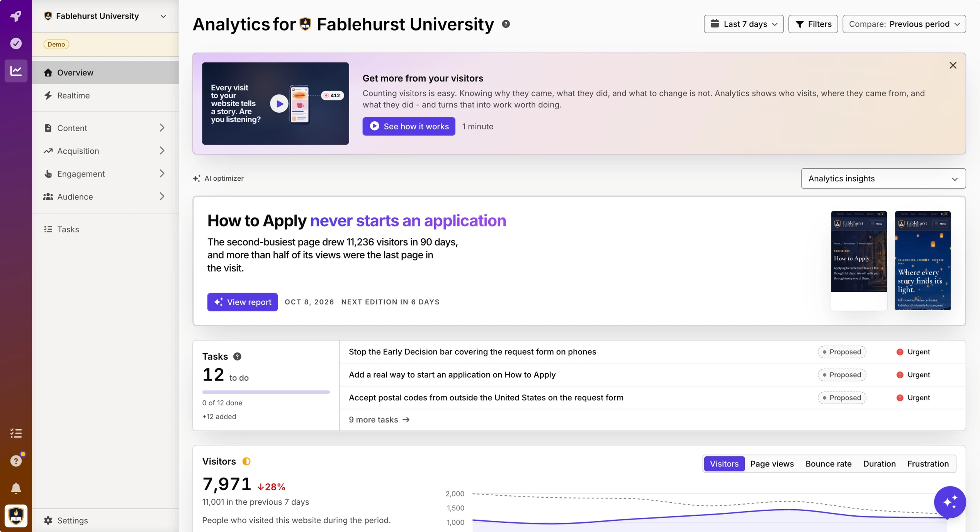This screenshot has height=532, width=980.
Task: Select the Visitors chart tab
Action: click(x=724, y=464)
